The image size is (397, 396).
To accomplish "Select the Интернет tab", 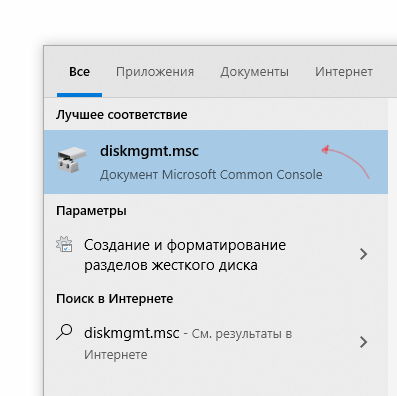I will coord(344,72).
